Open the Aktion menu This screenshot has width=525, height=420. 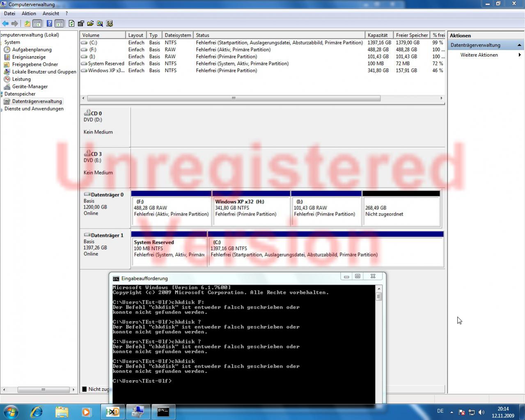29,14
